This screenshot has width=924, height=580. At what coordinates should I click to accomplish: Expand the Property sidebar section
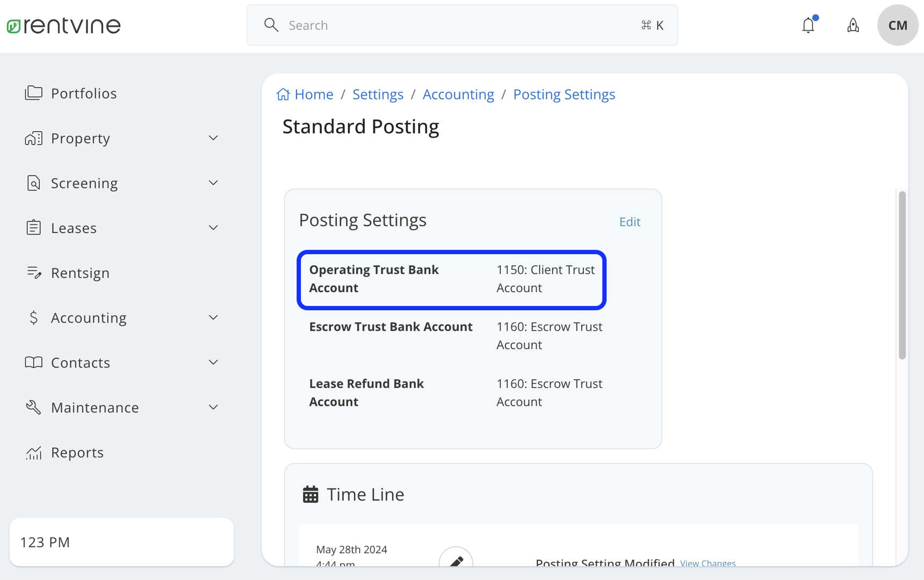[213, 138]
